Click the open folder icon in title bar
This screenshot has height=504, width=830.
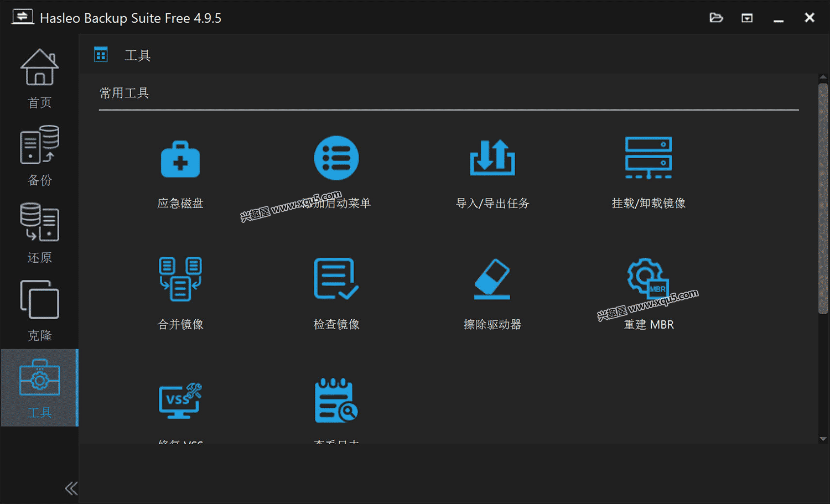pyautogui.click(x=716, y=18)
